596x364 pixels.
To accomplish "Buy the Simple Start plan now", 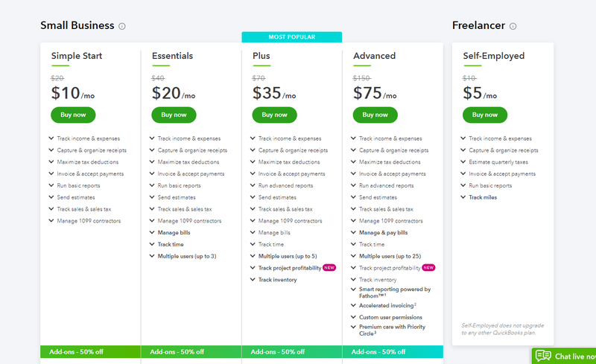I will click(73, 115).
